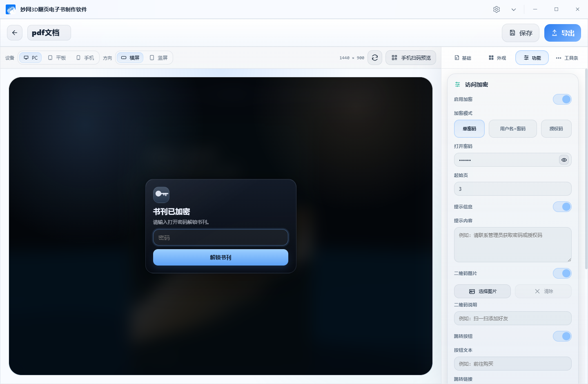Click the 密码 field in preview
This screenshot has width=588, height=384.
point(220,237)
